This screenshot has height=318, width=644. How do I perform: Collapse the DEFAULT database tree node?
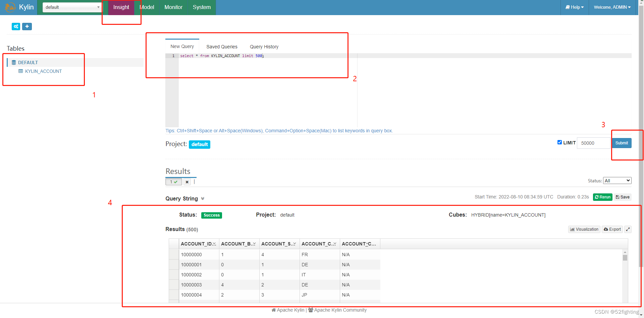28,62
